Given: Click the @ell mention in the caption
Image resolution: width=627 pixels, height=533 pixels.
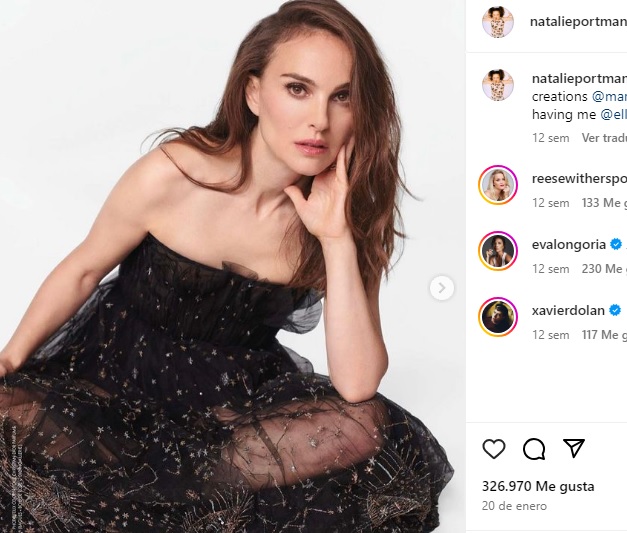Looking at the screenshot, I should click(x=612, y=115).
